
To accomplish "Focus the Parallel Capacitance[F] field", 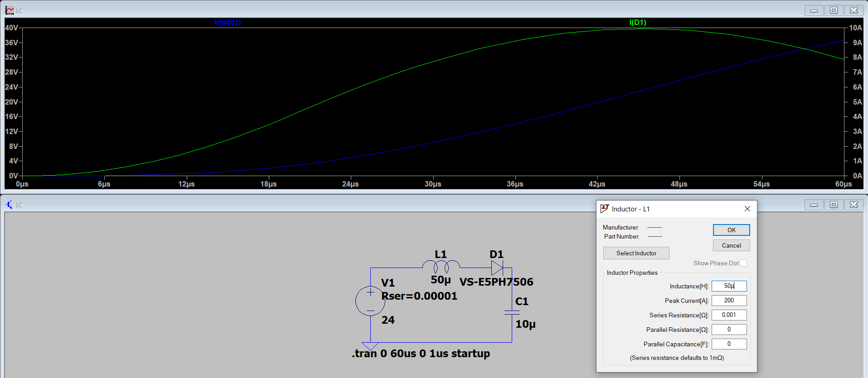I will point(729,344).
